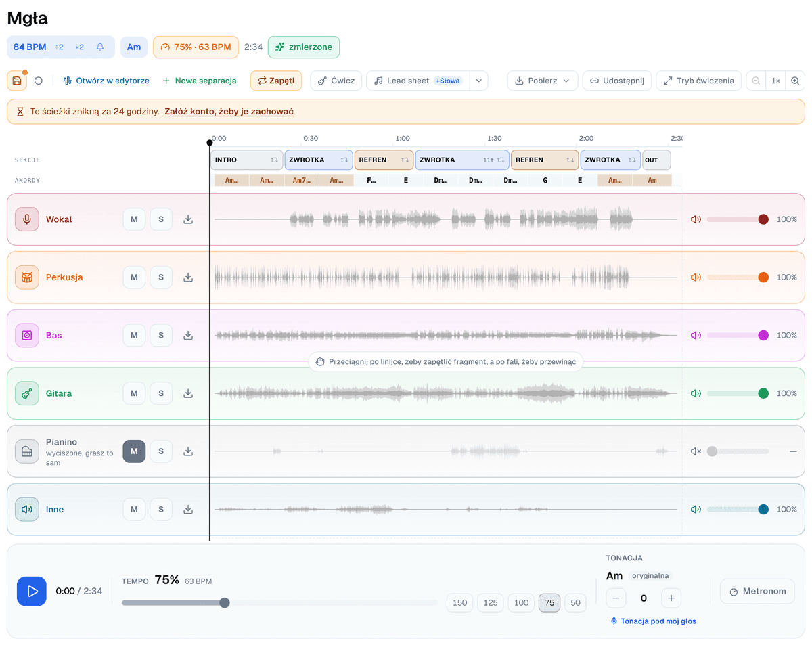Download the Wokal track stem
This screenshot has height=645, width=812.
(x=188, y=219)
